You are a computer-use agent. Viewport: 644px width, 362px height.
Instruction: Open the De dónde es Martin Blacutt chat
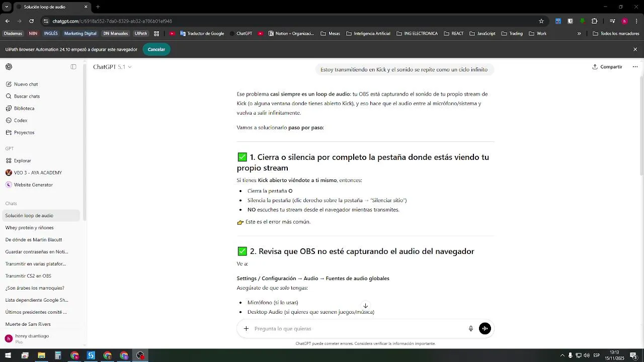click(x=40, y=240)
